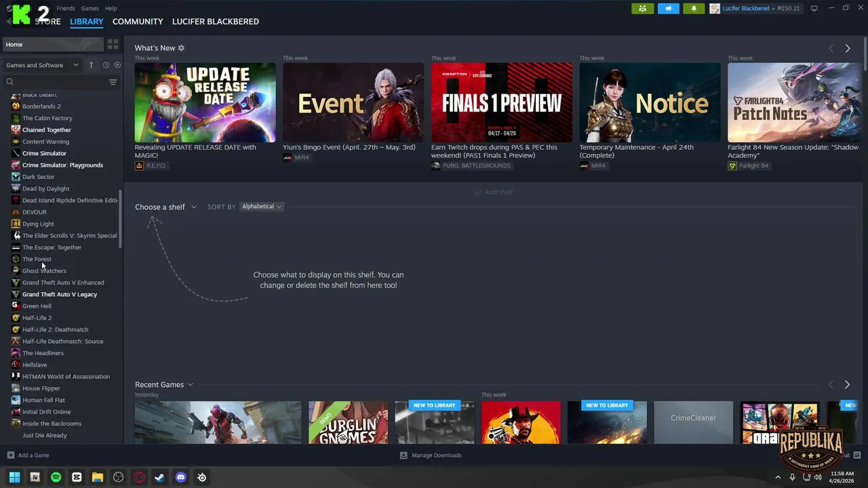The image size is (868, 488).
Task: Open File Explorer from the taskbar
Action: pos(97,477)
